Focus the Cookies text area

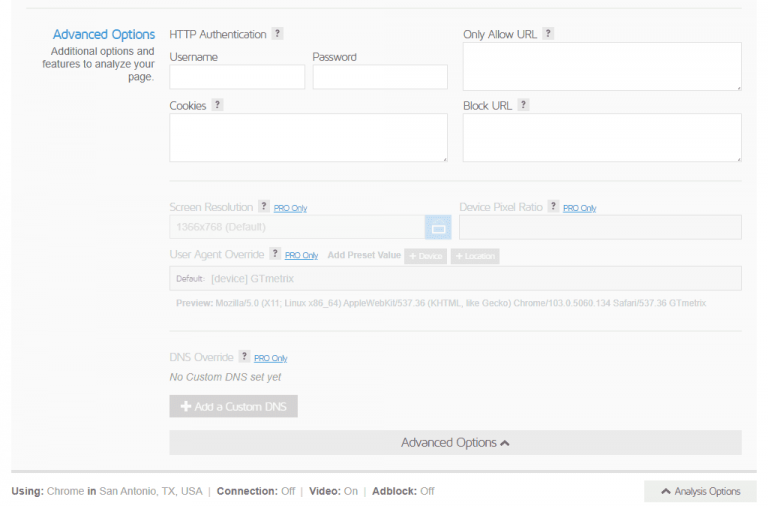coord(309,138)
